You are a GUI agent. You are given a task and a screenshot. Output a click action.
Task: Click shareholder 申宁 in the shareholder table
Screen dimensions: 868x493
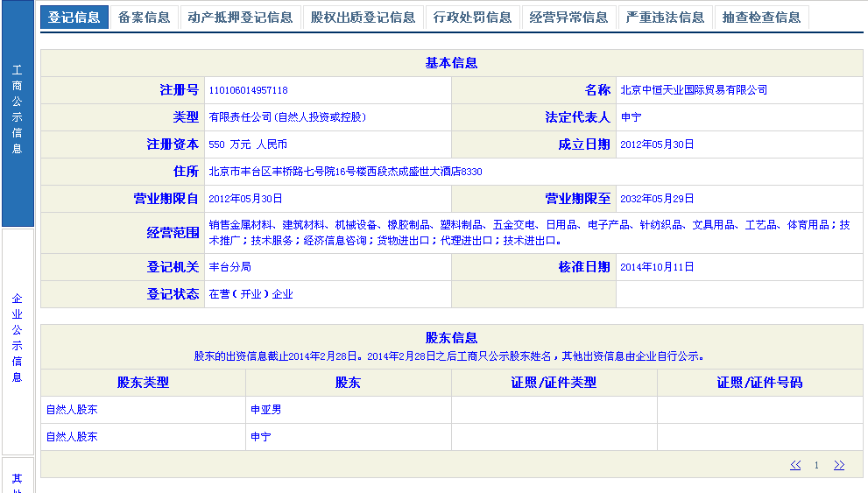(x=261, y=436)
